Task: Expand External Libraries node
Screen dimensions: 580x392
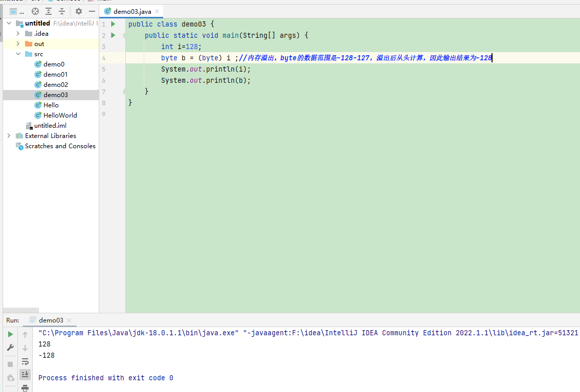Action: point(9,136)
